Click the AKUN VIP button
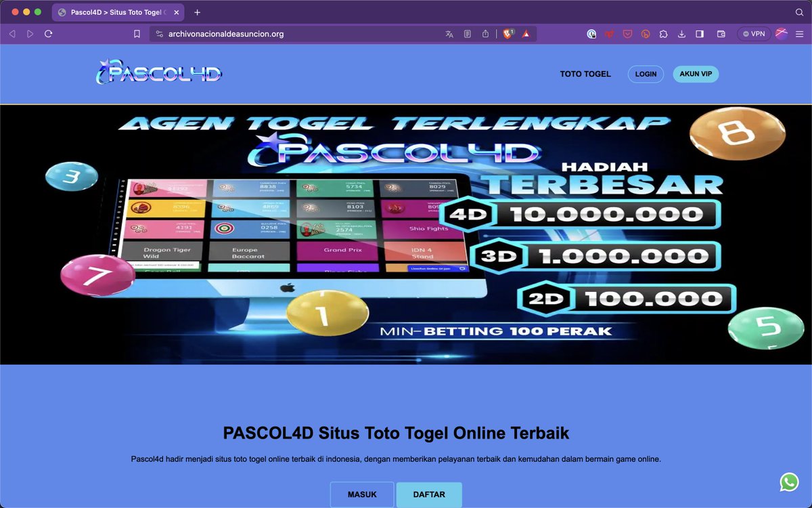Screen dimensions: 812x508 (696, 74)
